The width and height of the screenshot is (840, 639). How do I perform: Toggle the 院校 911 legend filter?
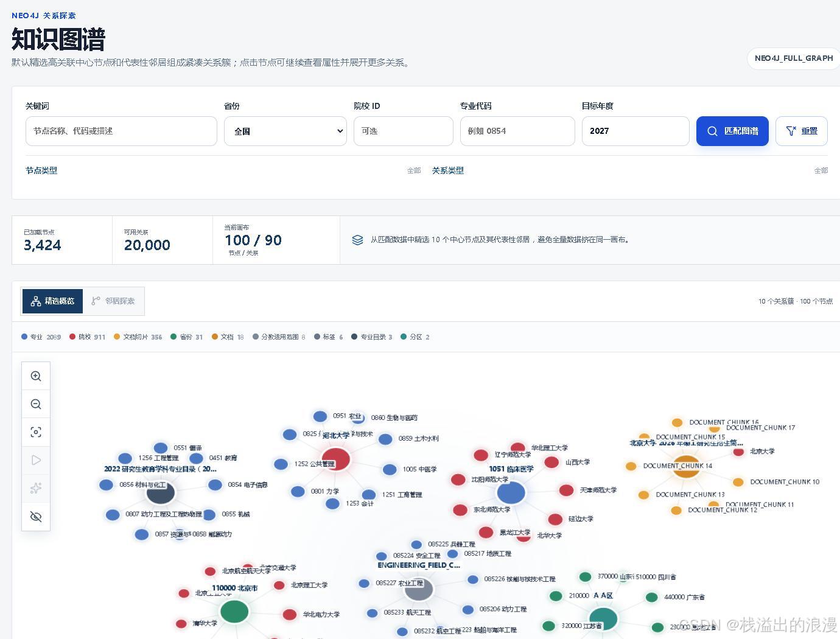tap(87, 337)
